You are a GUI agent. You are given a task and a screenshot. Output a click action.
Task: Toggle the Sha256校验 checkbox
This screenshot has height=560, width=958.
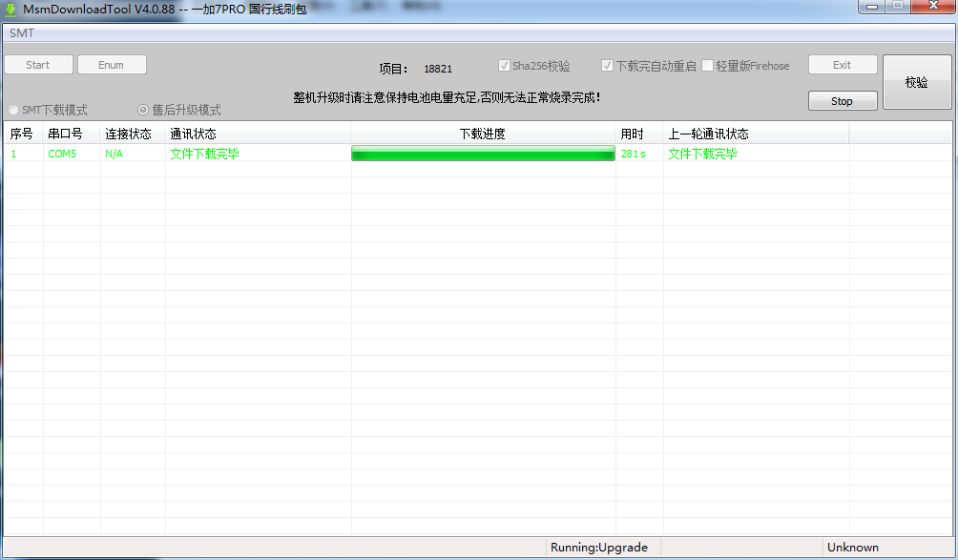(505, 66)
